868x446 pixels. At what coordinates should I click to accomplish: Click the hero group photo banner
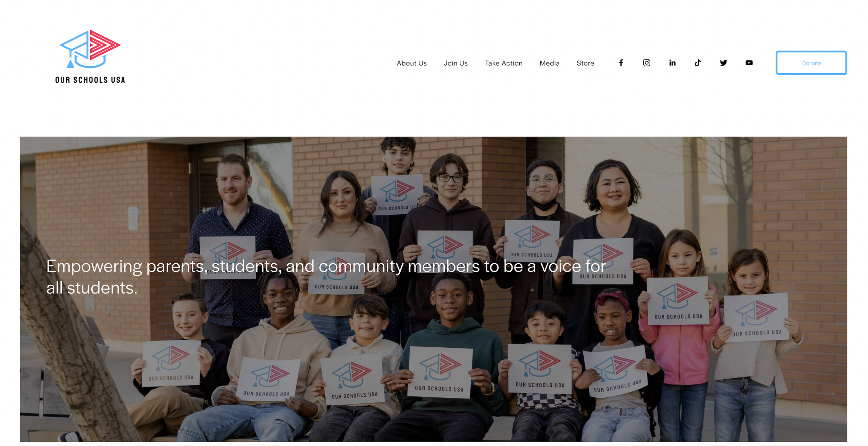click(x=433, y=289)
